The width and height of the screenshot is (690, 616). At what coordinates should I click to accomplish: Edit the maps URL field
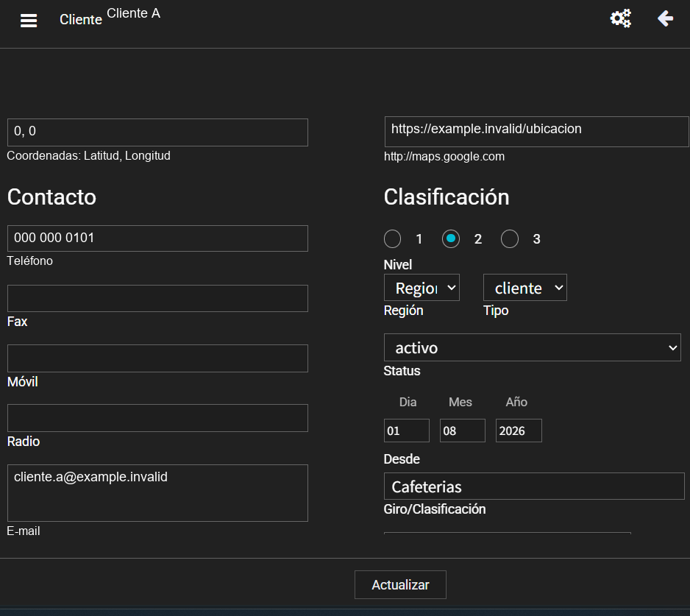click(x=537, y=132)
